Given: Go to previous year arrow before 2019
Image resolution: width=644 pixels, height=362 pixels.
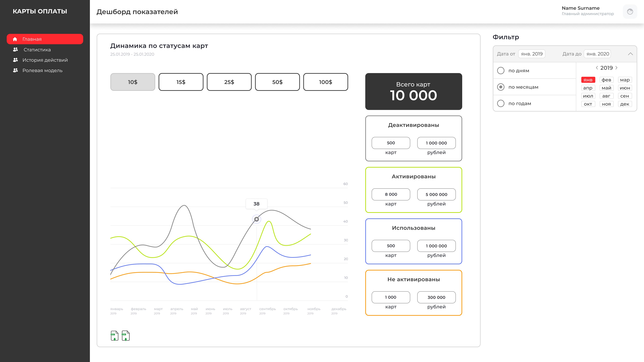Looking at the screenshot, I should (597, 68).
